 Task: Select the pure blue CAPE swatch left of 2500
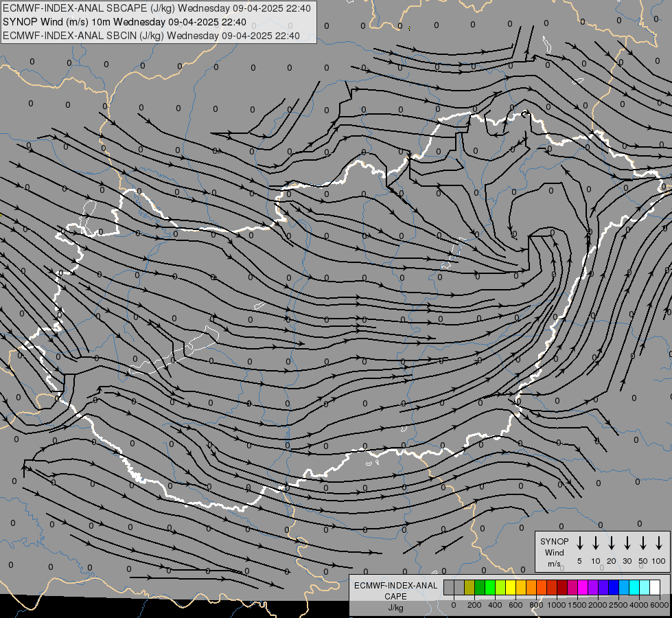pyautogui.click(x=614, y=587)
